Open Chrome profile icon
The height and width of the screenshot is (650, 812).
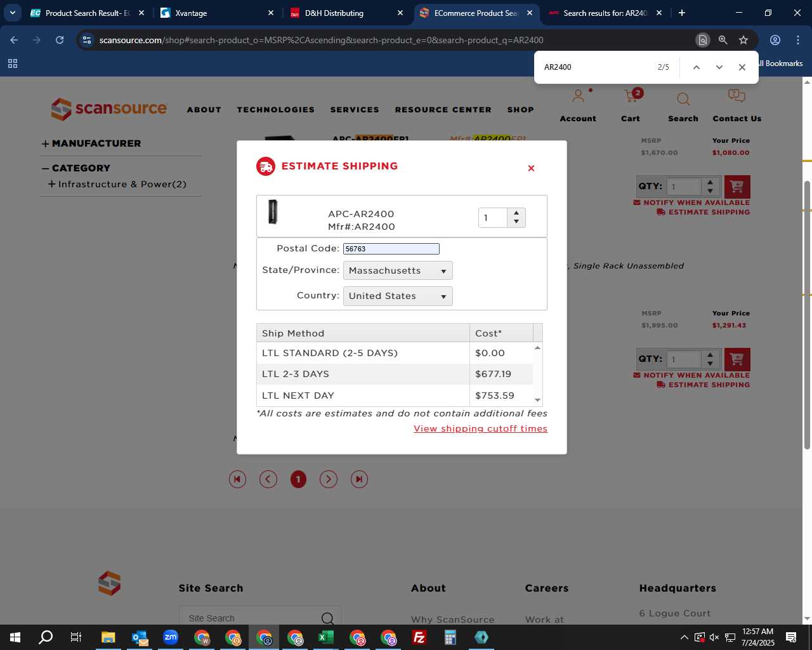coord(775,40)
